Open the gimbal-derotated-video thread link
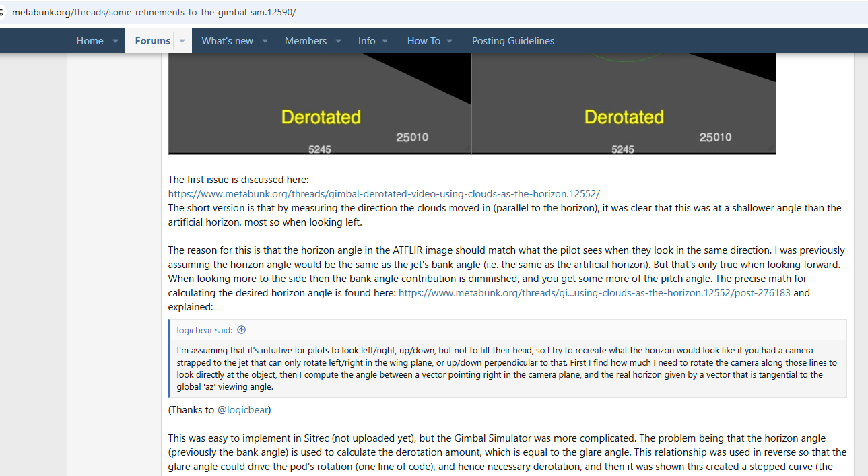868x476 pixels. [x=383, y=193]
